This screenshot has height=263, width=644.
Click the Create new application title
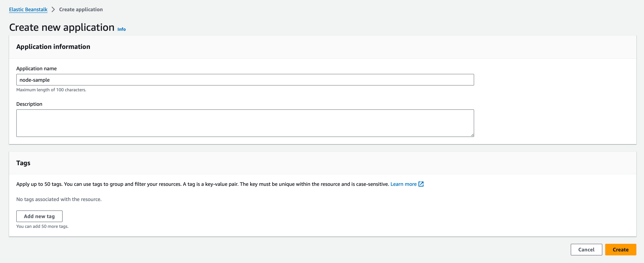click(62, 27)
